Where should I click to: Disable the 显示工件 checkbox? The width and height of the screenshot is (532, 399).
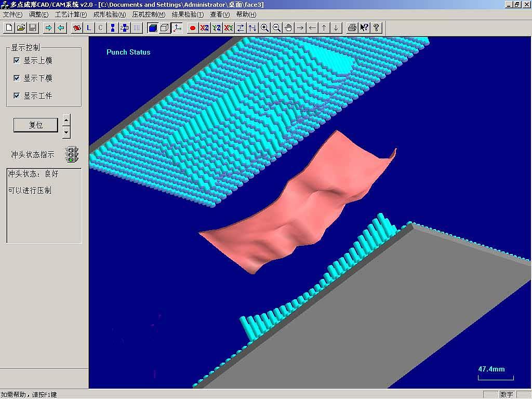pyautogui.click(x=17, y=96)
